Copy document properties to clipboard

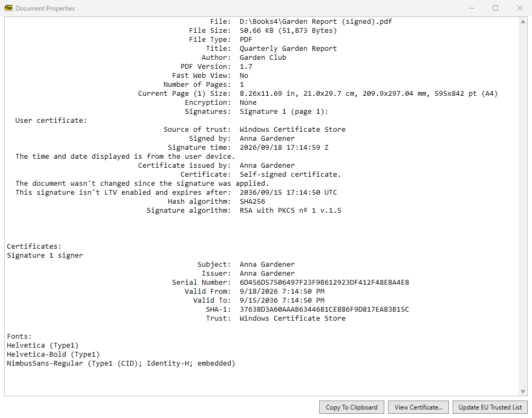[x=351, y=407]
